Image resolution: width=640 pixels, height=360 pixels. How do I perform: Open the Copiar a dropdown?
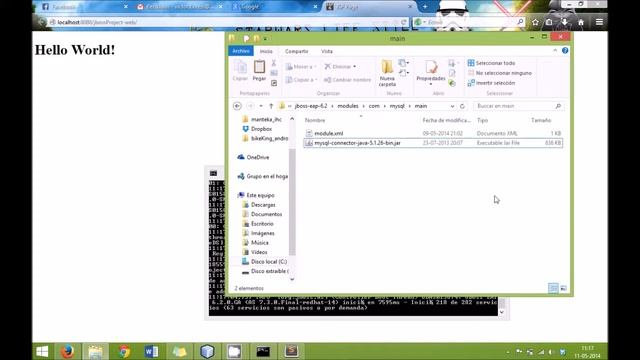pos(301,80)
